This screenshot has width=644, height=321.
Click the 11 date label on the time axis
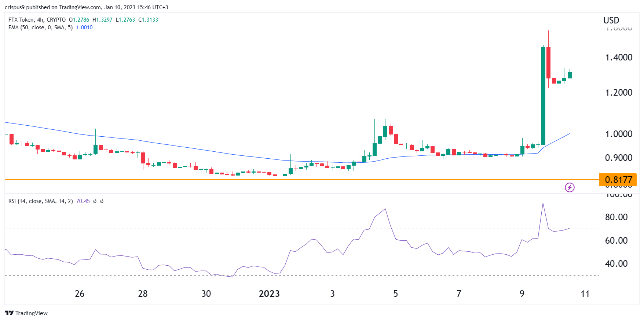click(585, 294)
